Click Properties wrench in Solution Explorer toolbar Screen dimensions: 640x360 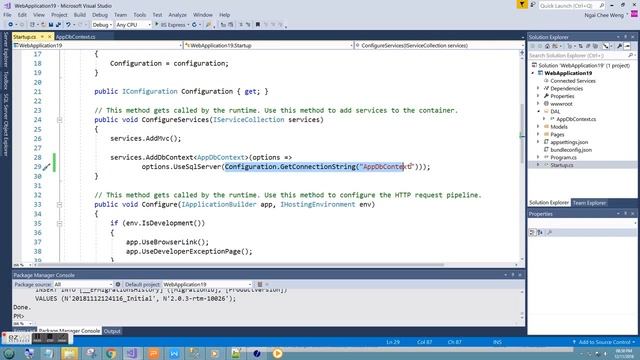620,46
